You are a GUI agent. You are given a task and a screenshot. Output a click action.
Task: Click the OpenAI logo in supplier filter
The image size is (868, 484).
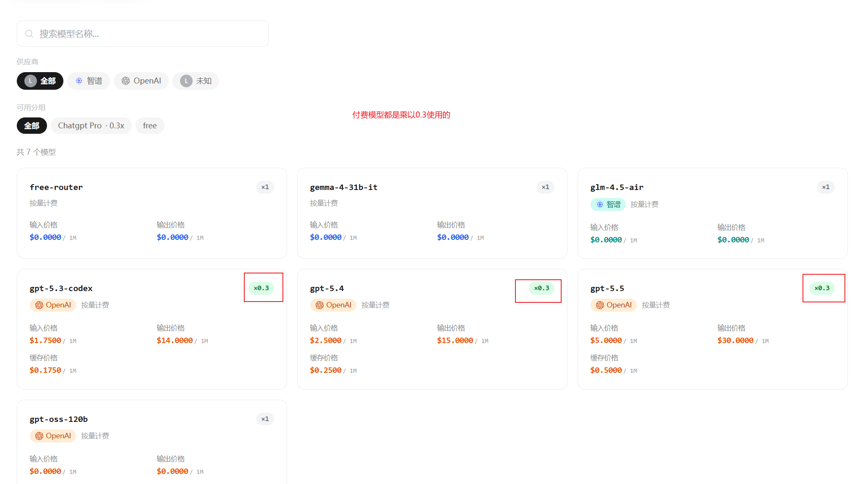click(125, 81)
